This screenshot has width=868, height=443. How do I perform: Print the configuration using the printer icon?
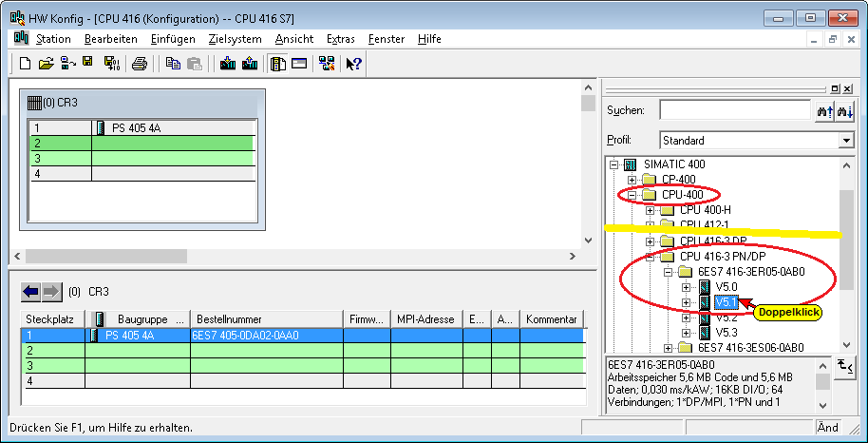(x=139, y=64)
